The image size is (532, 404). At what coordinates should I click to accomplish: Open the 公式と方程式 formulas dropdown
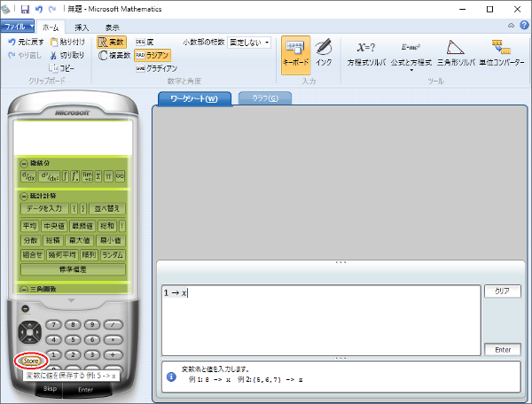point(411,54)
